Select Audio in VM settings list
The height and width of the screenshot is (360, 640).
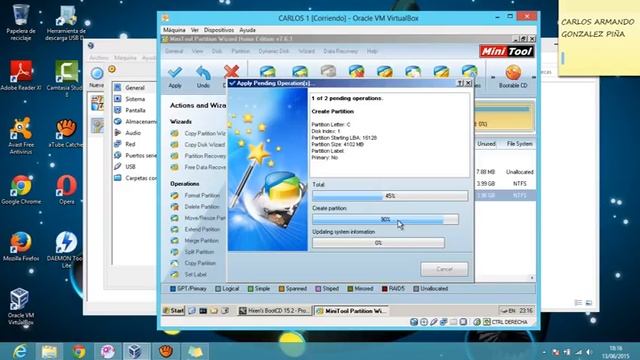coord(134,133)
